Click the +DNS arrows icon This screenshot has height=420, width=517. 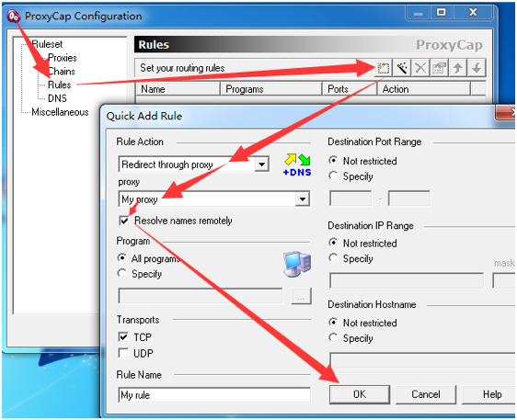tap(297, 165)
